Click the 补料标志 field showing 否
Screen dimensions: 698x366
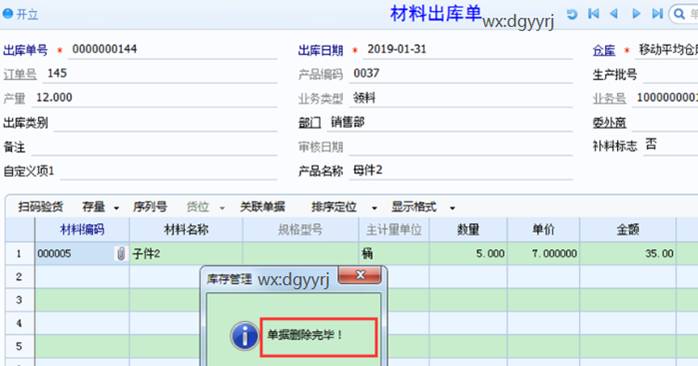(669, 145)
